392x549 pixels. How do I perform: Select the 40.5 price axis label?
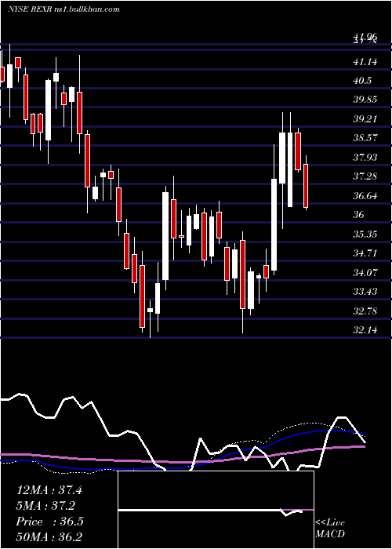coord(362,81)
